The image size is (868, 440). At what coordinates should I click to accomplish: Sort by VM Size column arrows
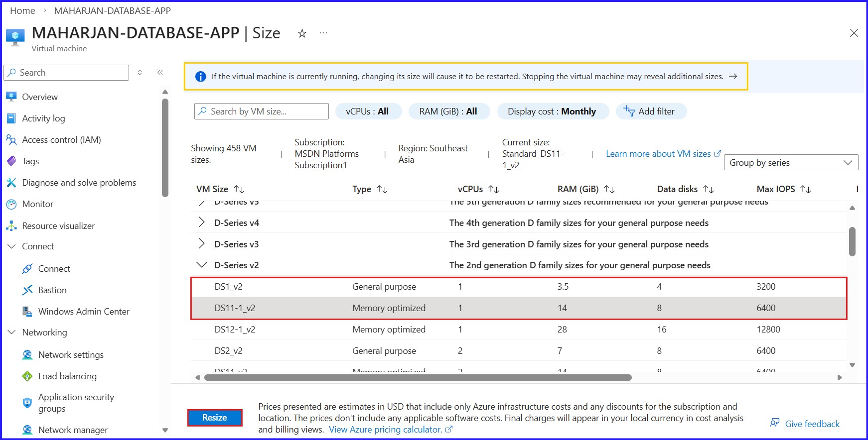coord(239,189)
